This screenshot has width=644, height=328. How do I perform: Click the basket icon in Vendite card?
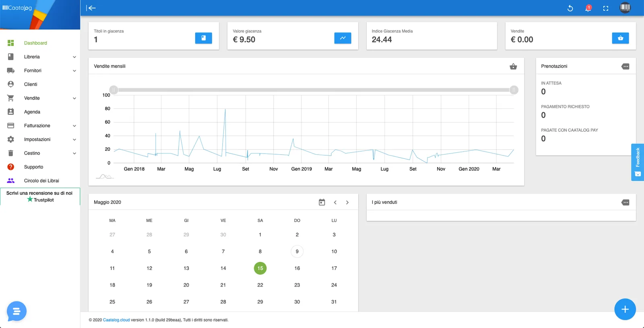coord(620,38)
